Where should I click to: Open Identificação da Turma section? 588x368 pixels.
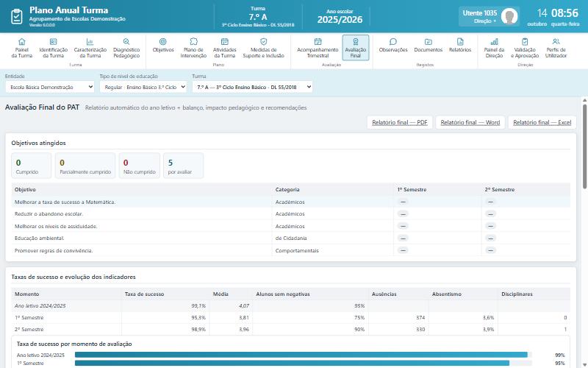53,48
